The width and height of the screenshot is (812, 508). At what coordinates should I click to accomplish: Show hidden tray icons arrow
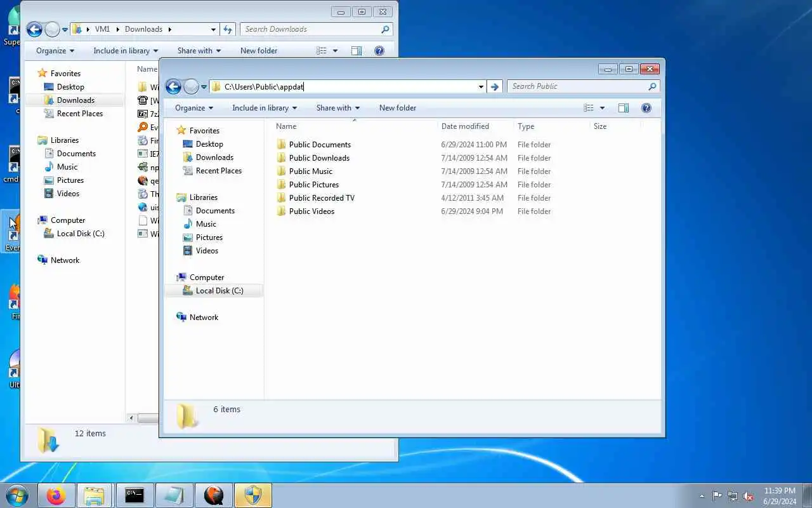702,496
